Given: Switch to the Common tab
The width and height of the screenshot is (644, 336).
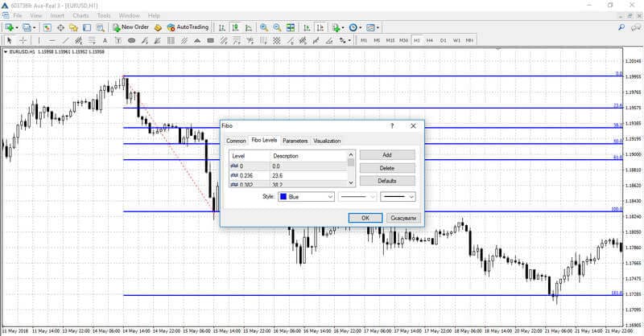Looking at the screenshot, I should click(x=236, y=141).
